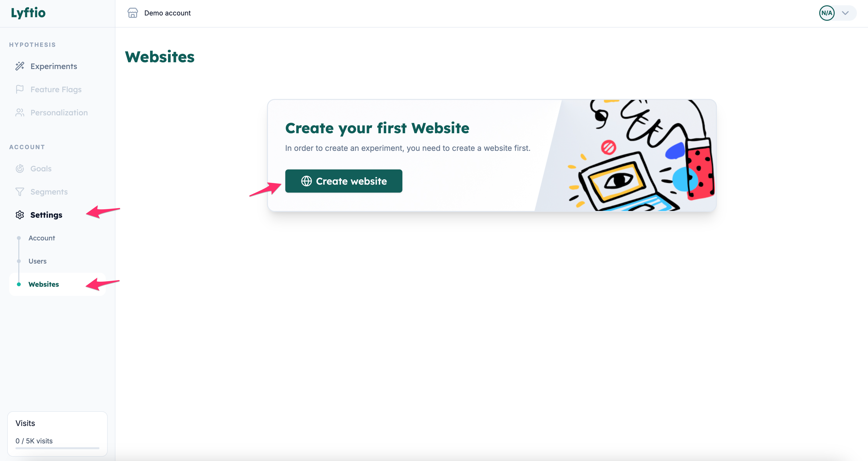Click the Feature Flags flag icon
Screen dimensions: 868x461
[20, 89]
